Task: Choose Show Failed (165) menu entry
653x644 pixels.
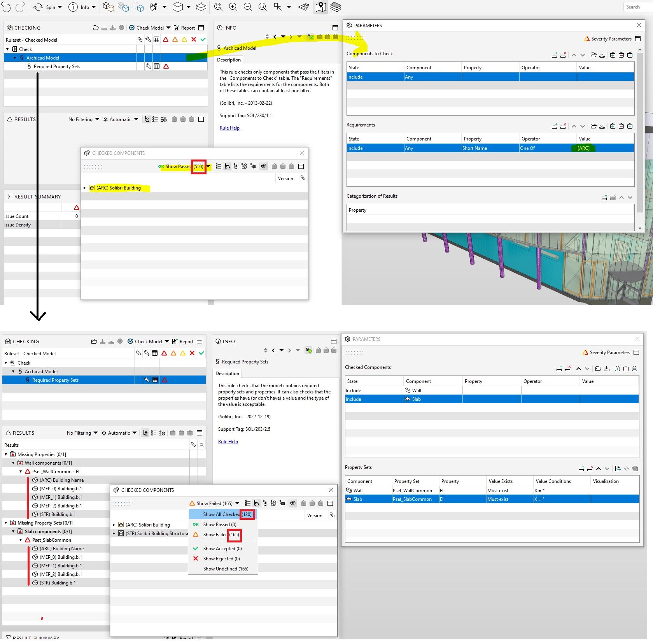Action: (223, 535)
